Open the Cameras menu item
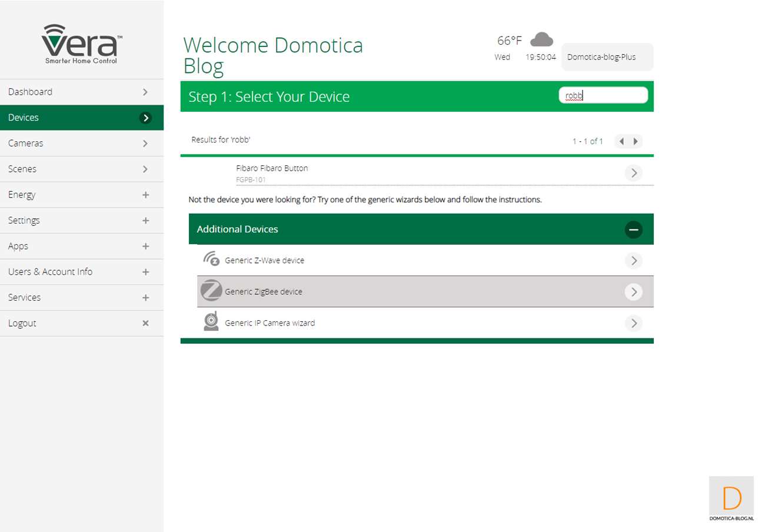The width and height of the screenshot is (765, 532). pos(81,143)
